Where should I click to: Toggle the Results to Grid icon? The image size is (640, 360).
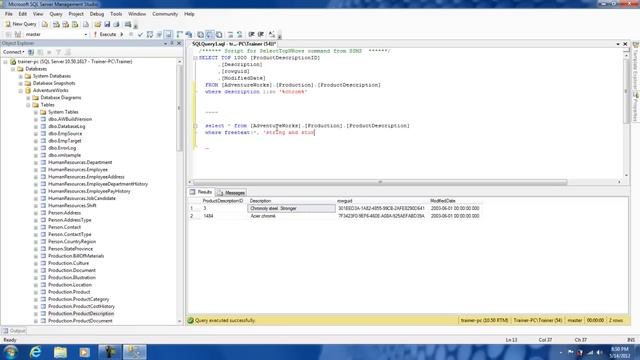click(x=209, y=35)
